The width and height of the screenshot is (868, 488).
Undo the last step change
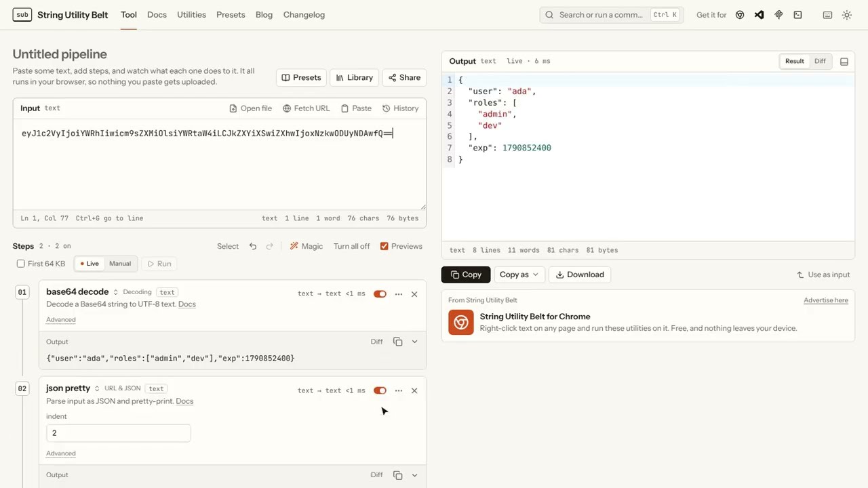pyautogui.click(x=253, y=246)
